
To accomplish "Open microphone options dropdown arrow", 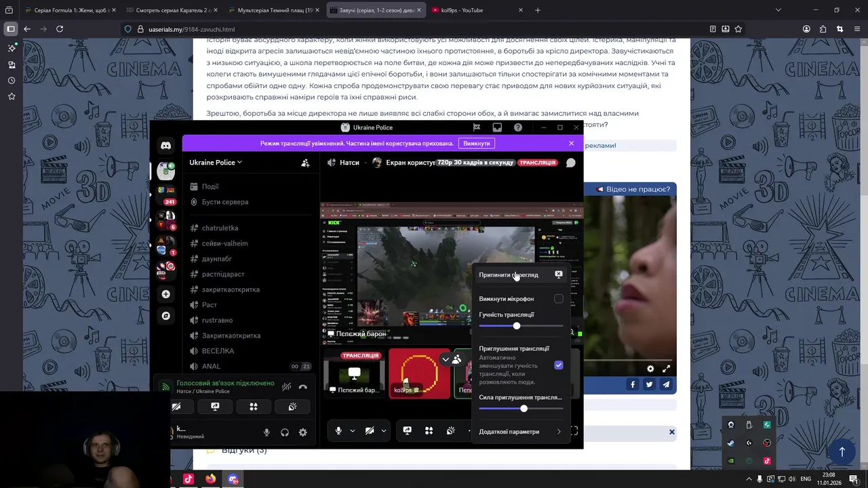I will (353, 430).
